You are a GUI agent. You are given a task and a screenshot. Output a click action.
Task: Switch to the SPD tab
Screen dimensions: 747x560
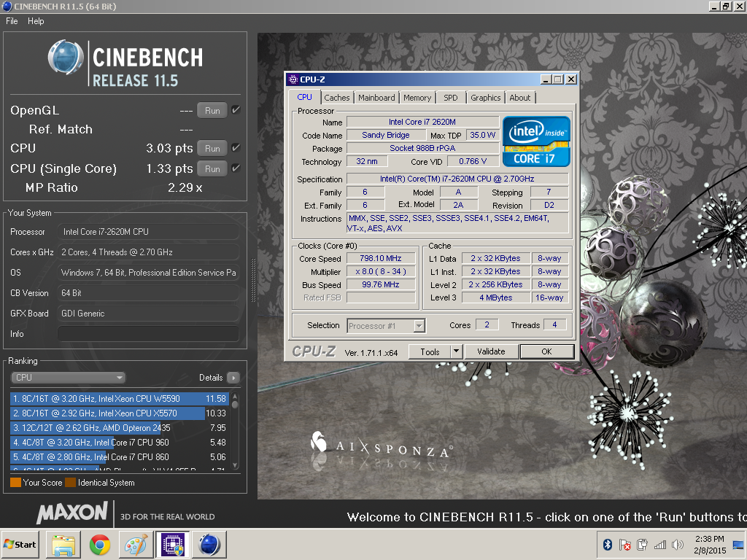(x=451, y=98)
